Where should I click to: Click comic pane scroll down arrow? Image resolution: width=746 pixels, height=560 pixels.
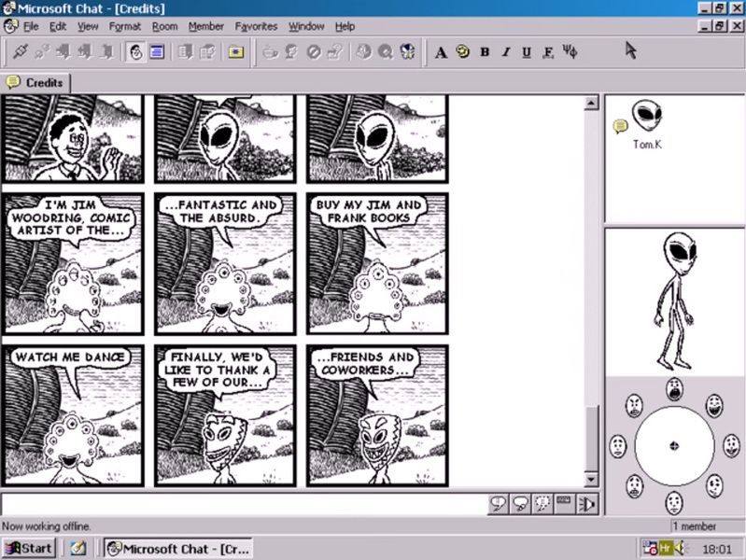[x=591, y=479]
